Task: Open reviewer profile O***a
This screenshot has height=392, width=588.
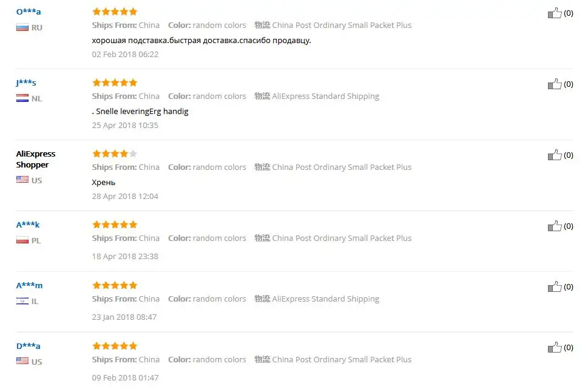Action: pyautogui.click(x=29, y=12)
